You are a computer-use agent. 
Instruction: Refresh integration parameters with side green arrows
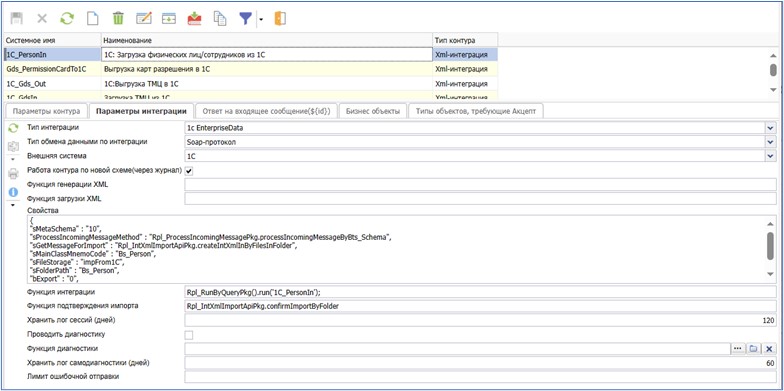click(x=14, y=128)
